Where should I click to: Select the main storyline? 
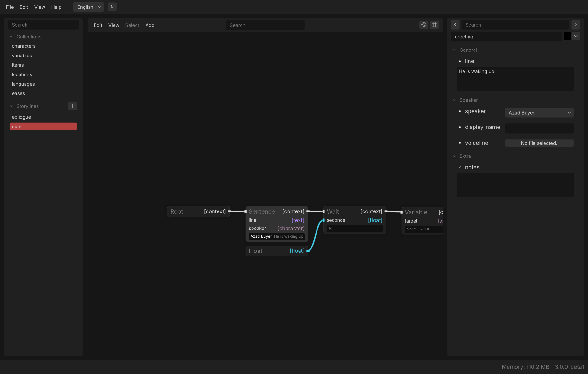click(x=43, y=127)
